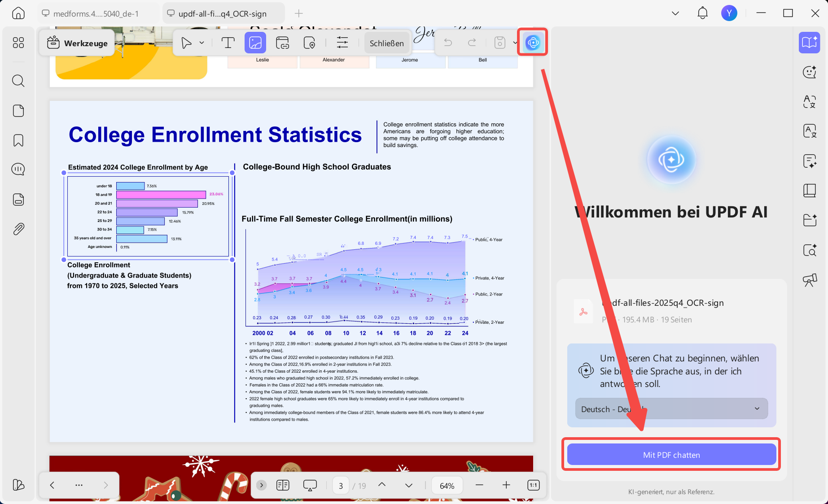Open the search panel in left sidebar
This screenshot has height=504, width=828.
pyautogui.click(x=18, y=81)
